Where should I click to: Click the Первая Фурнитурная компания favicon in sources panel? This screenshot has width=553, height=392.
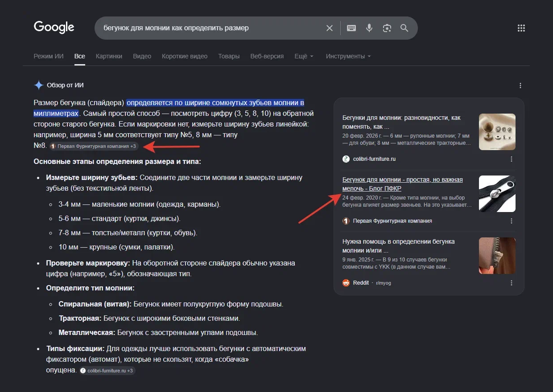(x=346, y=221)
